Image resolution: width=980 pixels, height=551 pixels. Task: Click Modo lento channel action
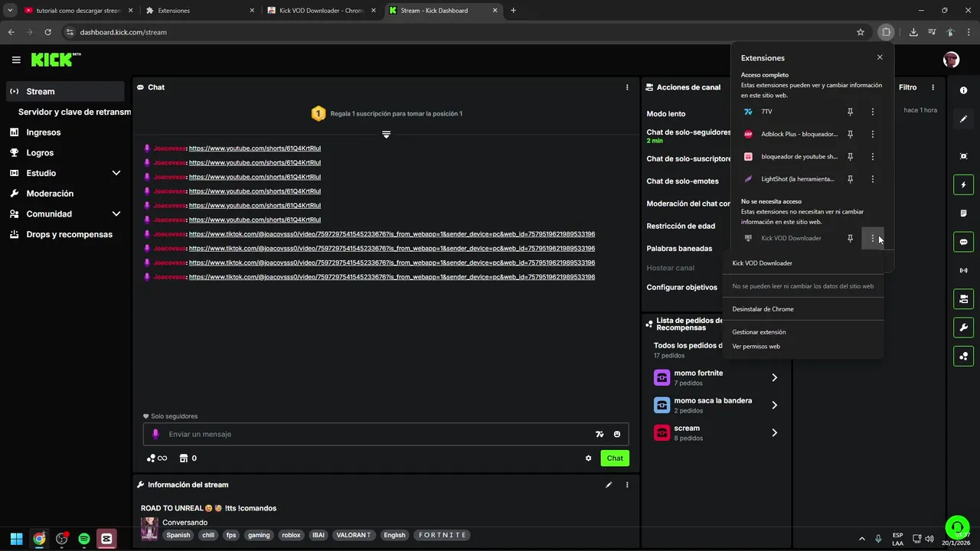coord(666,113)
